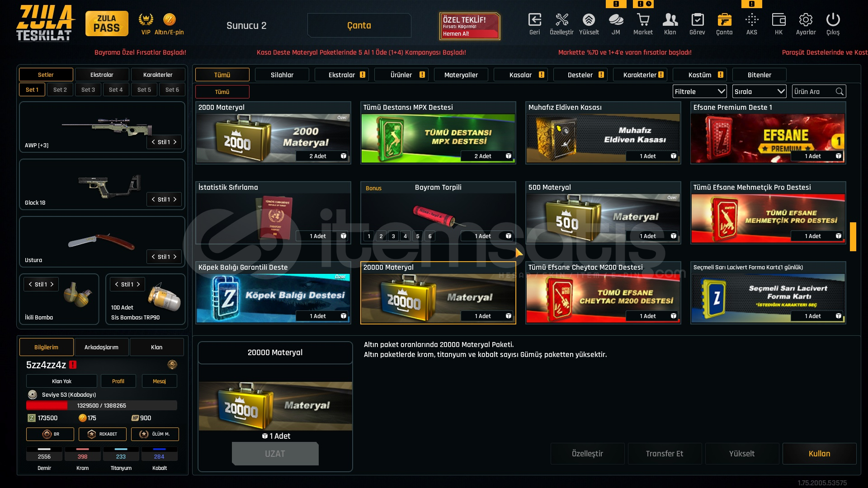Click the Ürün Ara search field

[819, 91]
